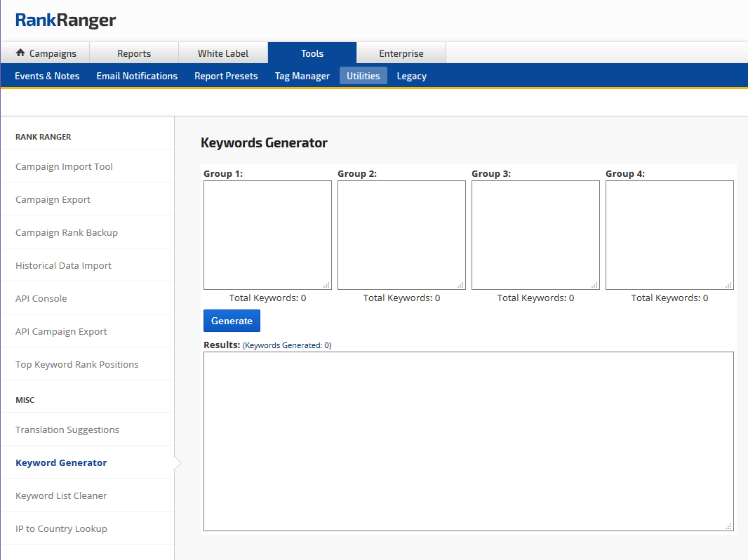Click the Results box resize handle
This screenshot has width=748, height=560.
(x=728, y=526)
